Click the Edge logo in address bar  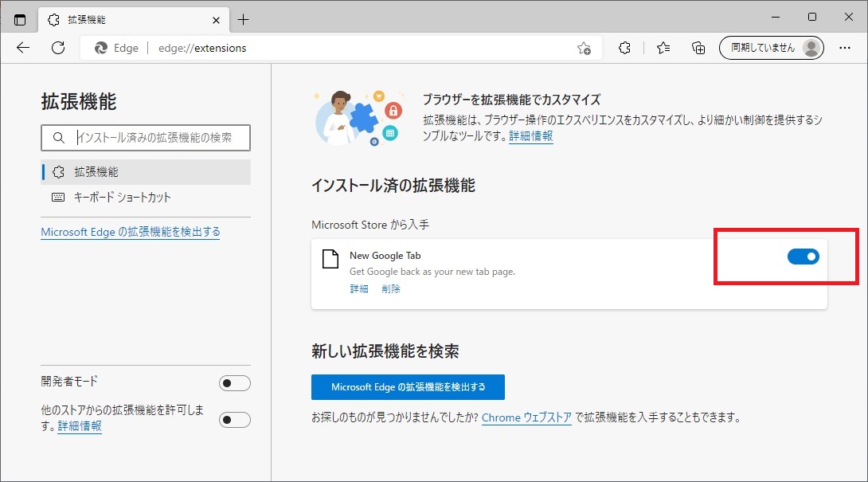[x=101, y=48]
